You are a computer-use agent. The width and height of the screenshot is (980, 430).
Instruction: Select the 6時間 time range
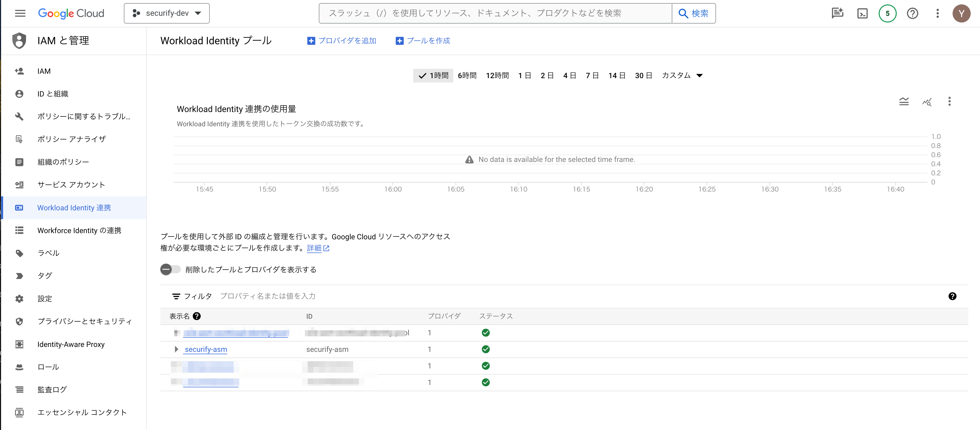point(467,76)
